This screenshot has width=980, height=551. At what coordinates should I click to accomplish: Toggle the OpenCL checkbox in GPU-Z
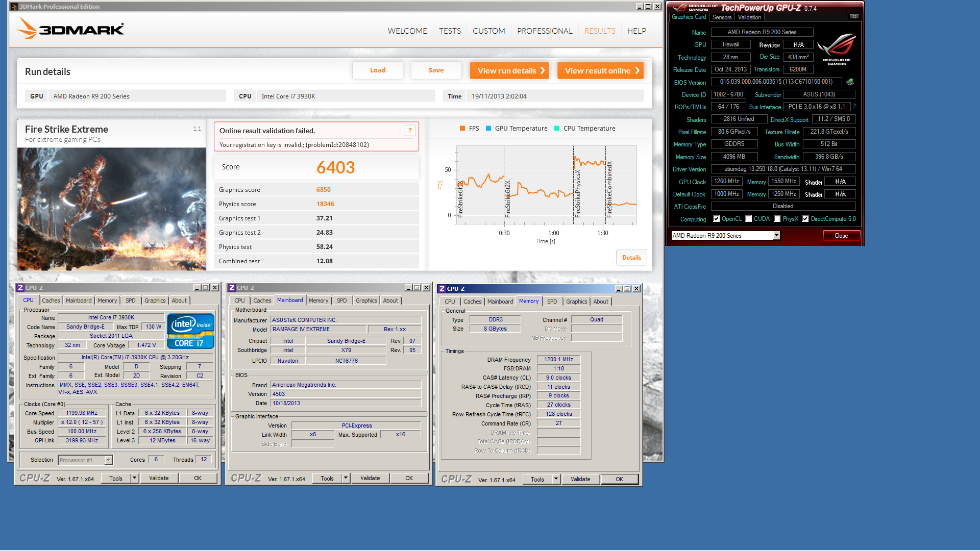(x=717, y=219)
